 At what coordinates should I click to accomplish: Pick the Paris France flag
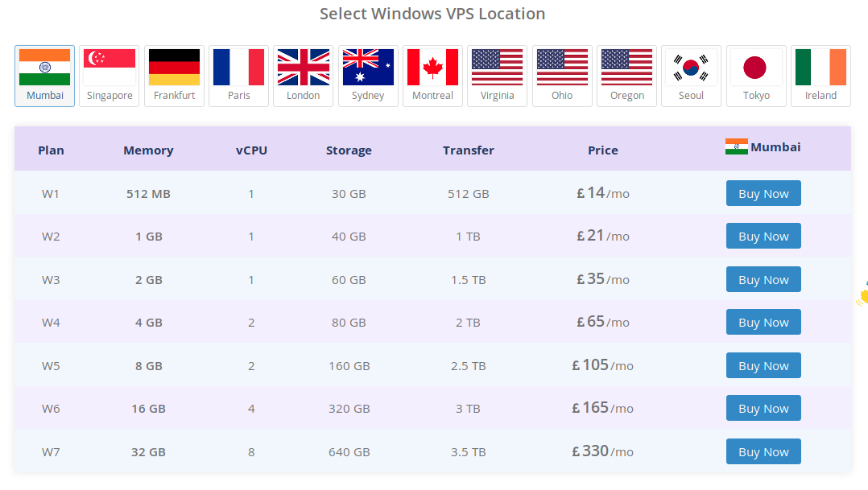[238, 76]
